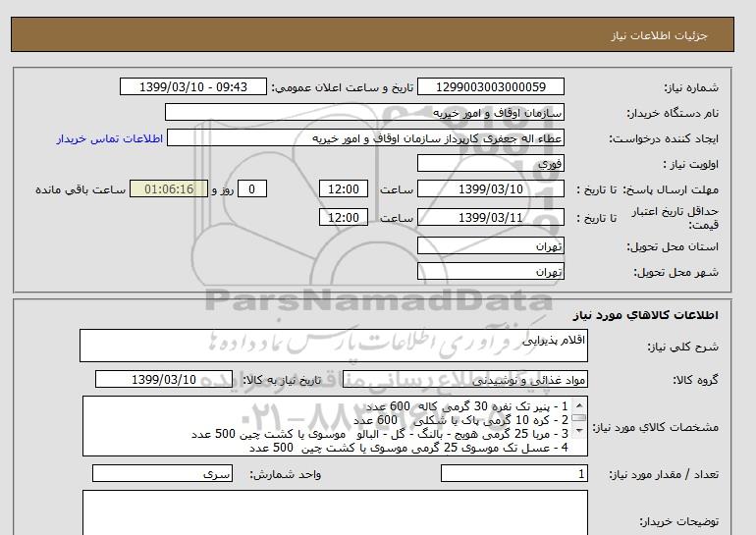
Task: Click the quantity field showing 1
Action: tap(514, 474)
